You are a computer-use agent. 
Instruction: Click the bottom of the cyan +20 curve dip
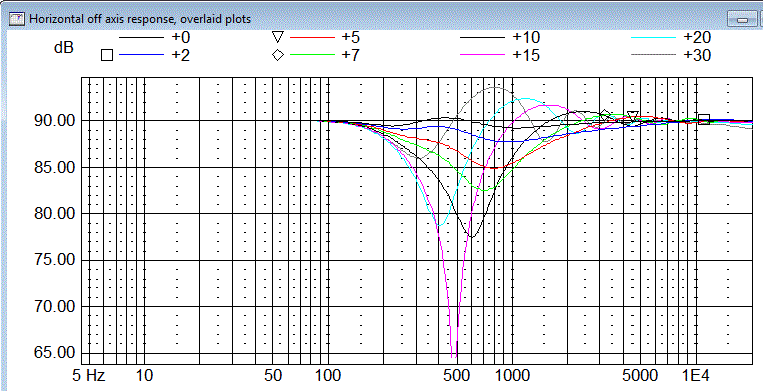439,226
